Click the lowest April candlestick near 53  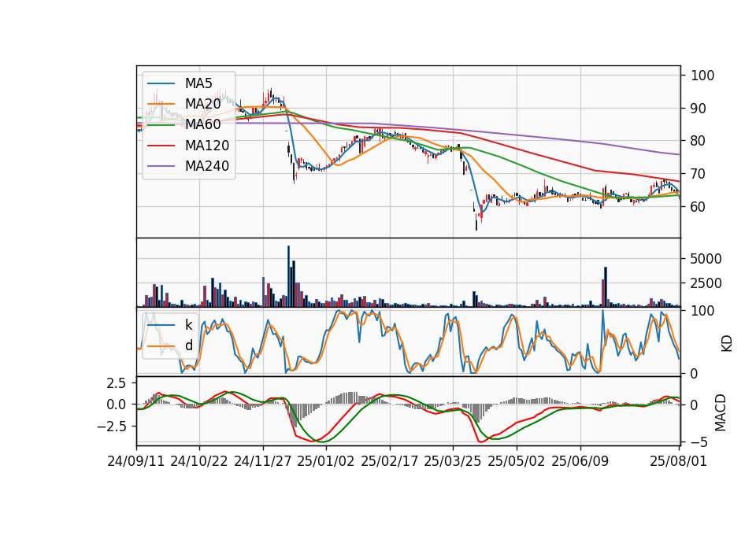click(476, 221)
